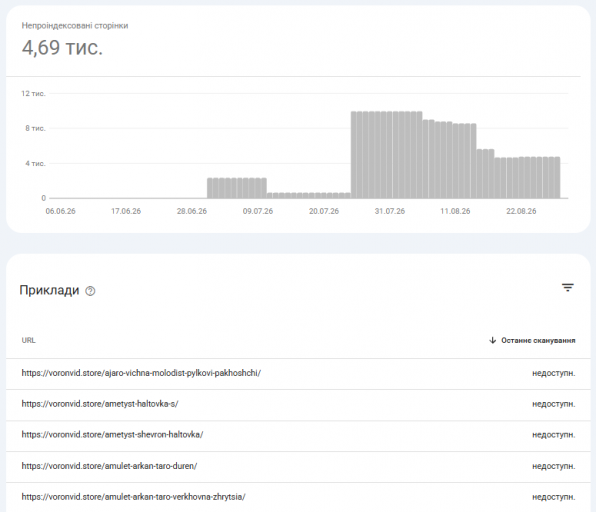
Task: Click the tallest chart bar above 31.07.26
Action: point(389,155)
